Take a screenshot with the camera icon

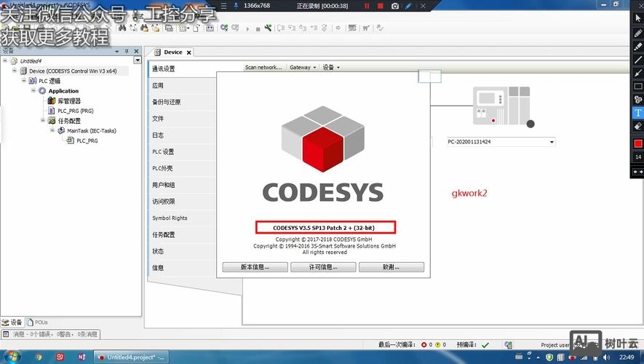click(394, 6)
